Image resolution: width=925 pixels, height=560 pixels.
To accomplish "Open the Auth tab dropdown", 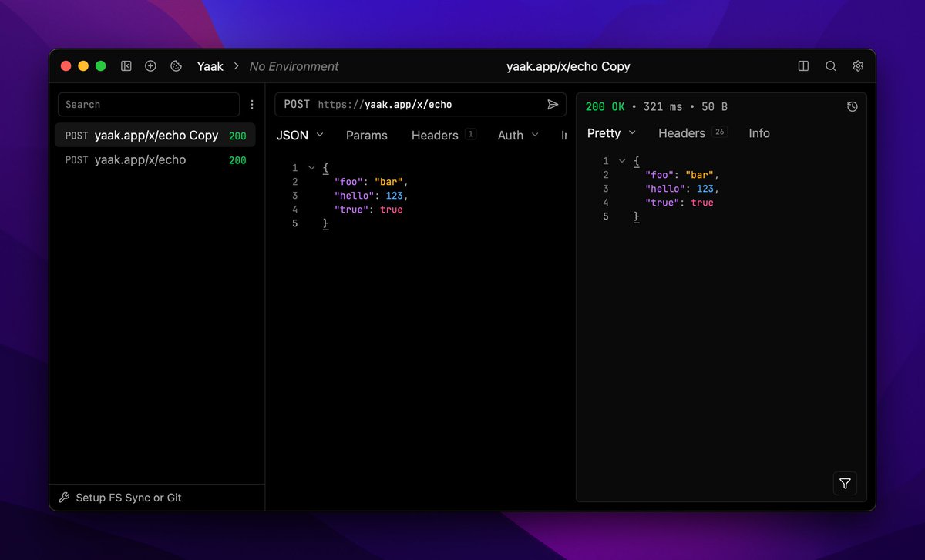I will 518,135.
